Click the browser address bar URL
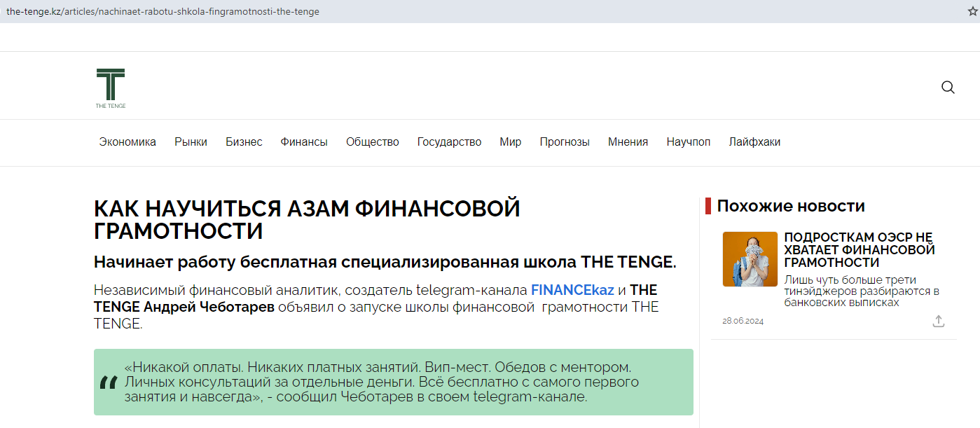 [x=163, y=11]
